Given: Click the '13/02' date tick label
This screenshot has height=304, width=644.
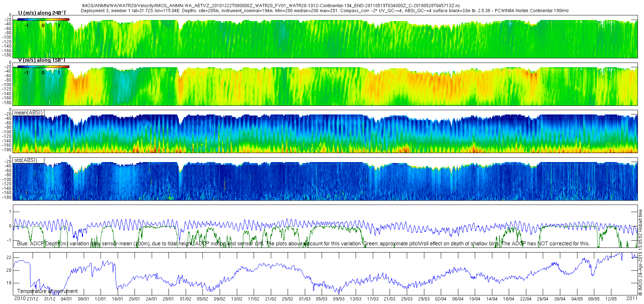Looking at the screenshot, I should click(236, 299).
